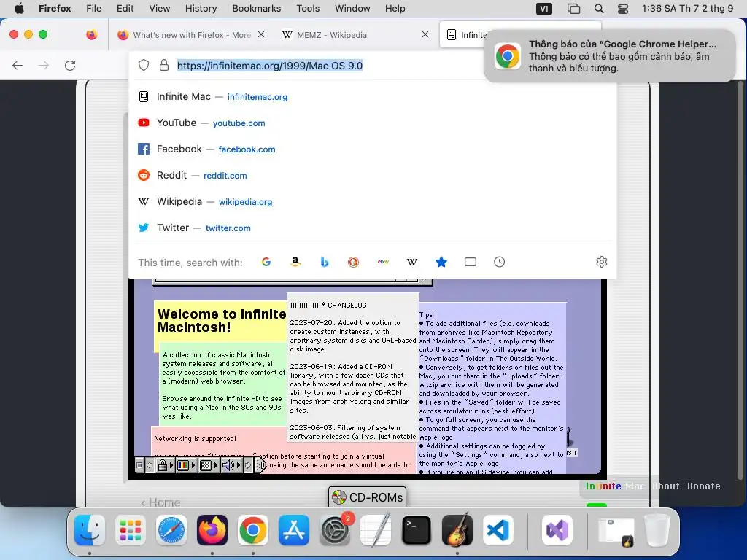Search this time with Wikipedia icon
The height and width of the screenshot is (560, 747).
tap(412, 262)
